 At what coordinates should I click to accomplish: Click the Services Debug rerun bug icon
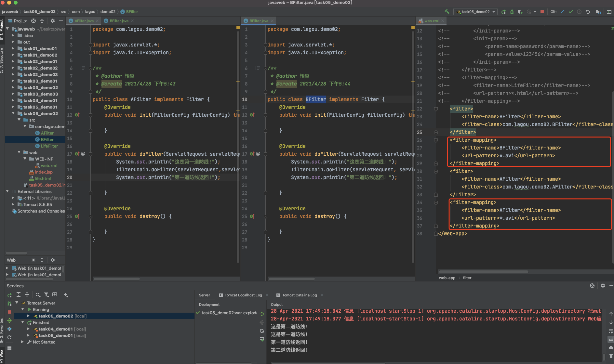(x=9, y=304)
